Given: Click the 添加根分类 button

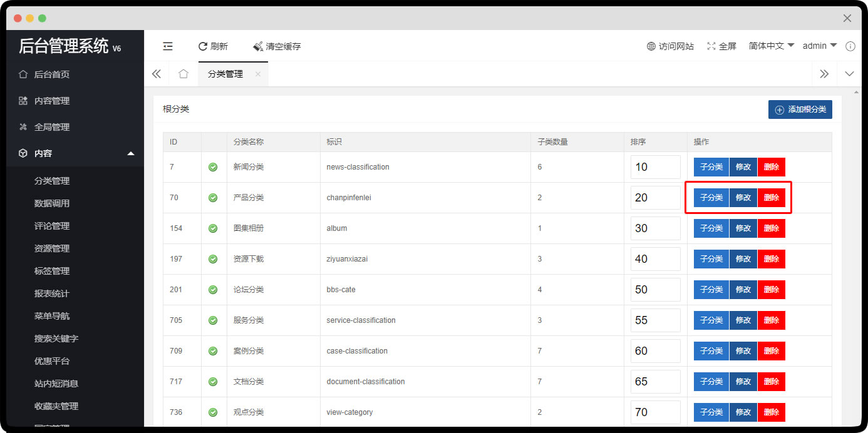Looking at the screenshot, I should point(800,109).
